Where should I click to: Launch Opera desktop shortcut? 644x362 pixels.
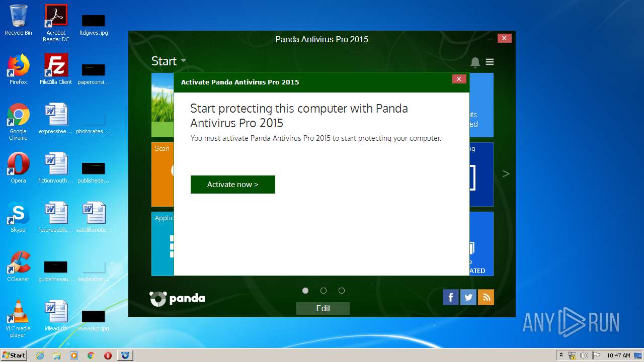pos(18,168)
